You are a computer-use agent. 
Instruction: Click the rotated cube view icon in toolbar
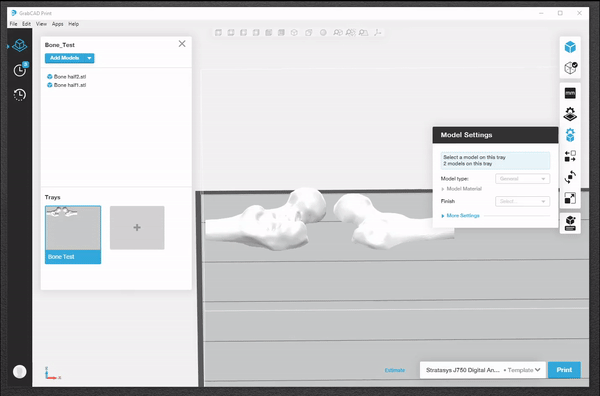[308, 33]
